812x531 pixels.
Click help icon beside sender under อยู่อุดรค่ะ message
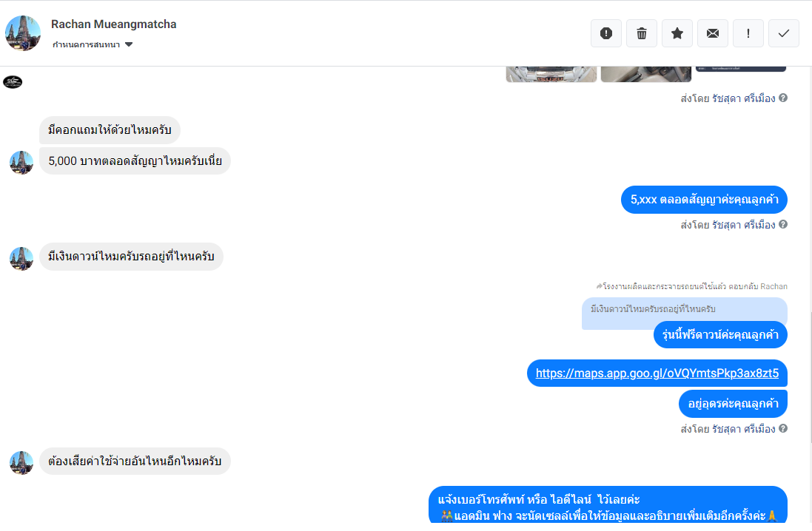point(783,428)
